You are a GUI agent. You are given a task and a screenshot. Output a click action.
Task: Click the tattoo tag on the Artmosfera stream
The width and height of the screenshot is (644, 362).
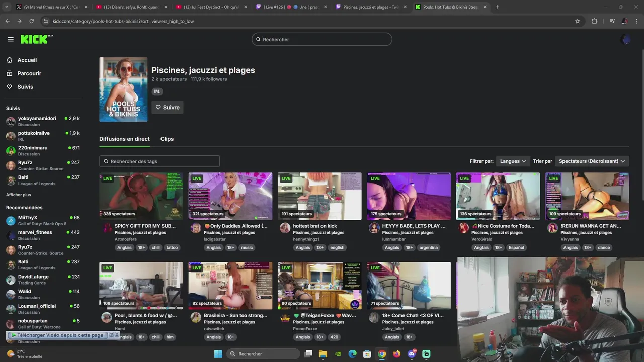[x=172, y=247]
